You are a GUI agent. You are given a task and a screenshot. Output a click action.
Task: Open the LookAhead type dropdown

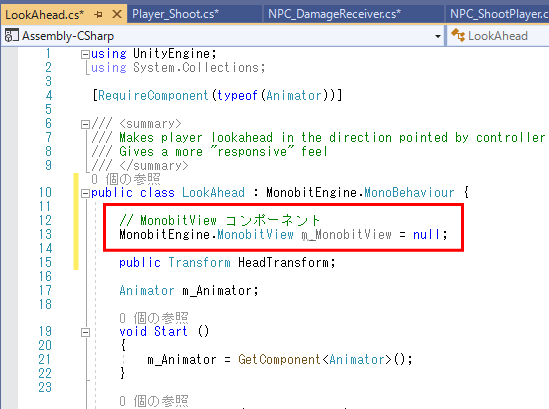point(498,36)
